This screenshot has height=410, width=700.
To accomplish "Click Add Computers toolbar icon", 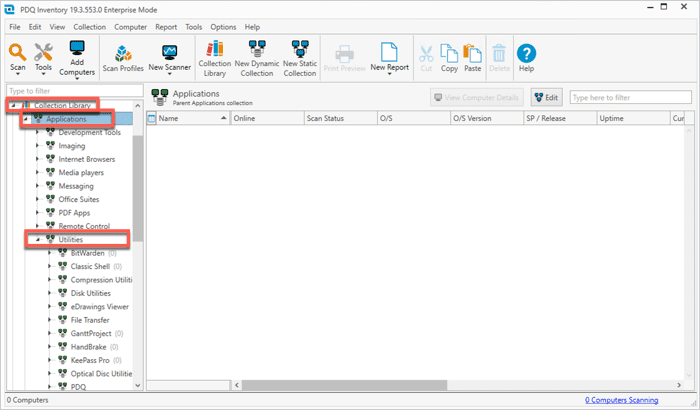I will [x=77, y=48].
